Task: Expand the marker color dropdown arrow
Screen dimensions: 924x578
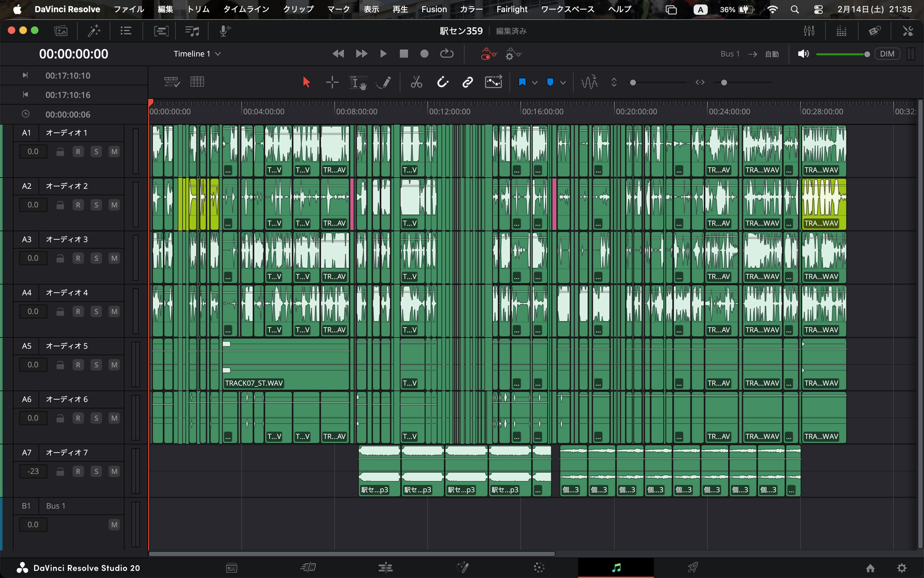Action: click(x=563, y=83)
